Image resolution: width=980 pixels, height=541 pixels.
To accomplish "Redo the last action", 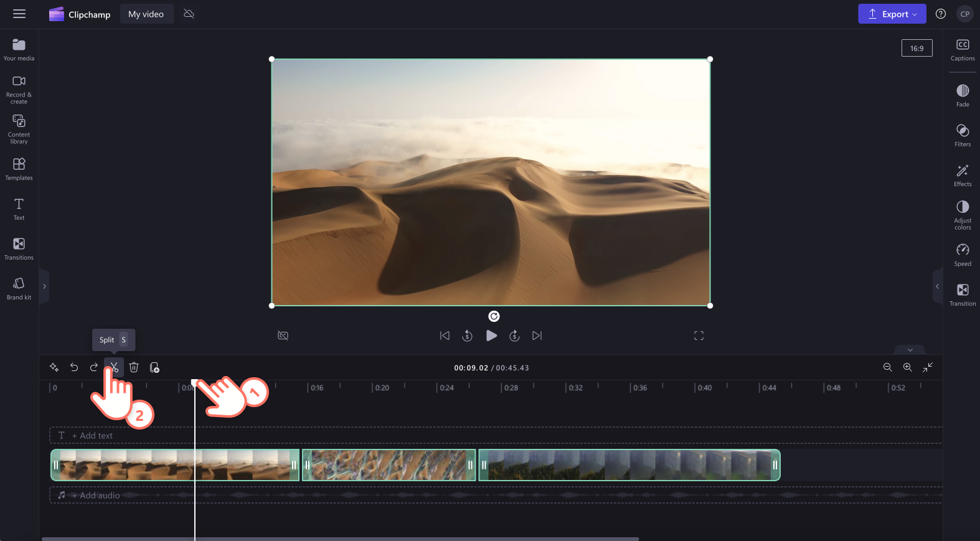I will coord(94,367).
